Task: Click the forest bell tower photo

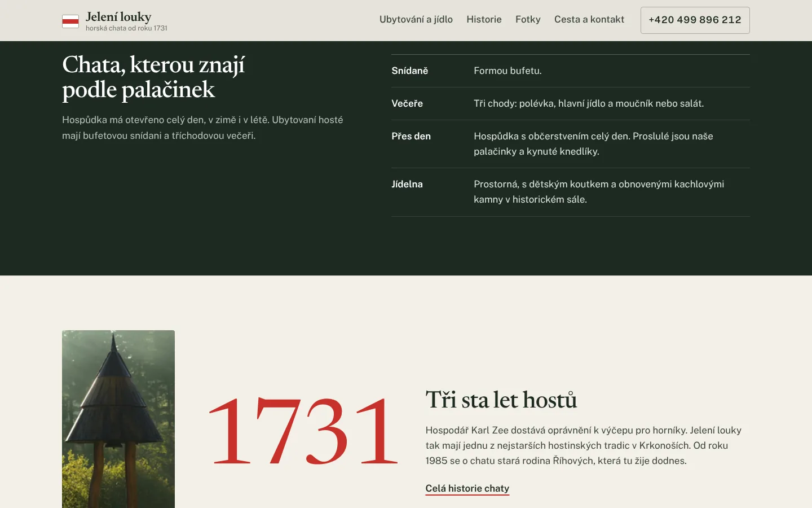Action: click(118, 419)
